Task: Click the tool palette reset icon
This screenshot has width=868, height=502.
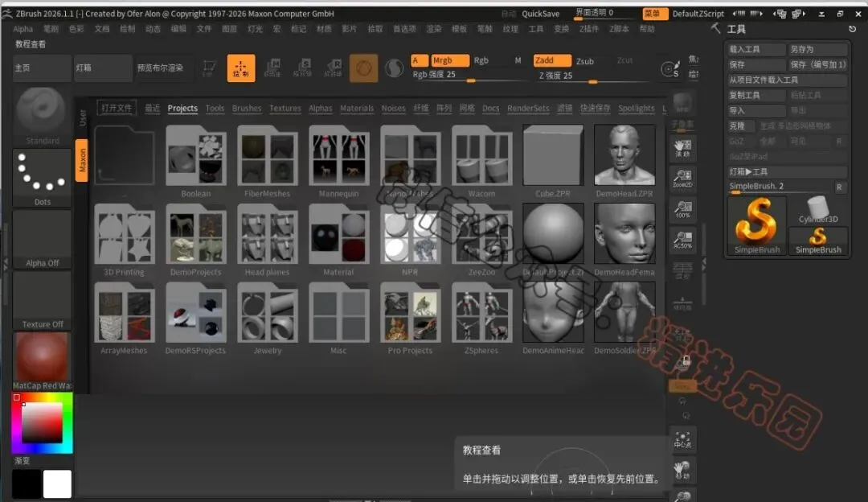Action: click(852, 29)
